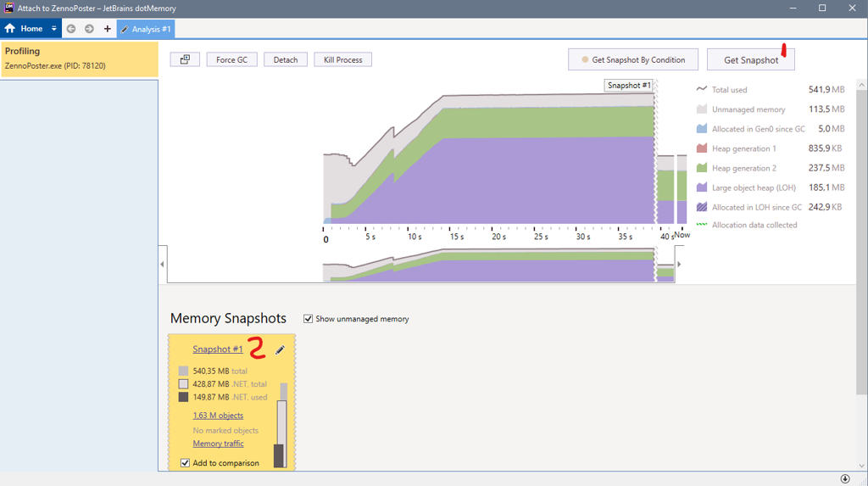The image size is (868, 486).
Task: Toggle Large object heap (LOH) legend swatch
Action: (702, 187)
